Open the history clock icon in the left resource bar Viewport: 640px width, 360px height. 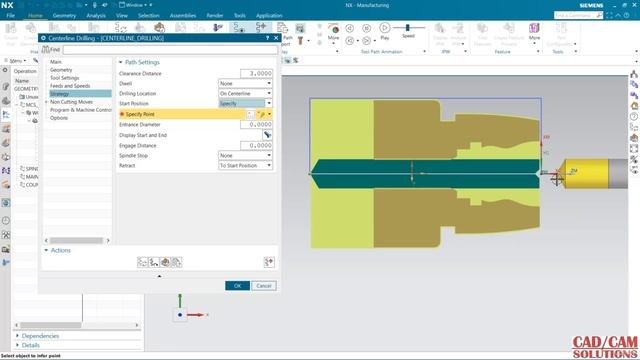pyautogui.click(x=6, y=221)
